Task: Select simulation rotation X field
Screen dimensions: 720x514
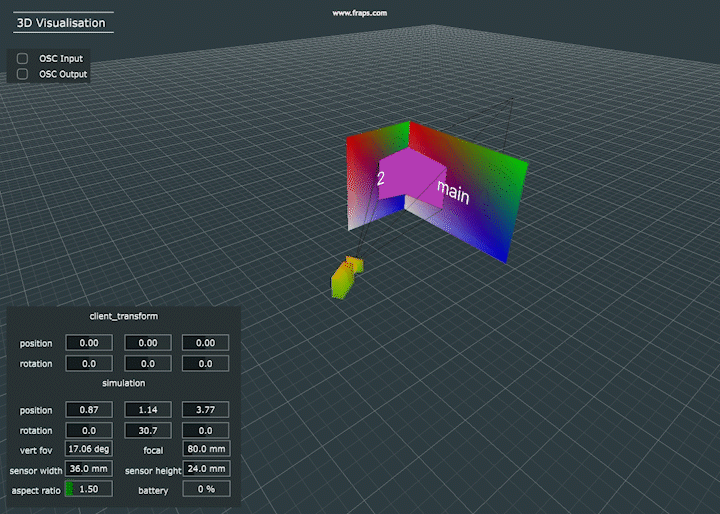Action: tap(89, 430)
